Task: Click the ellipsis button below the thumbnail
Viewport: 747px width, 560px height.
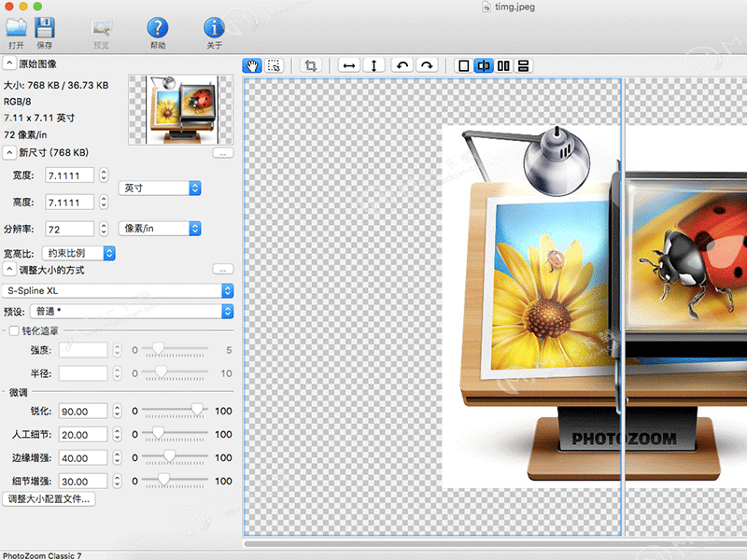Action: pos(222,153)
